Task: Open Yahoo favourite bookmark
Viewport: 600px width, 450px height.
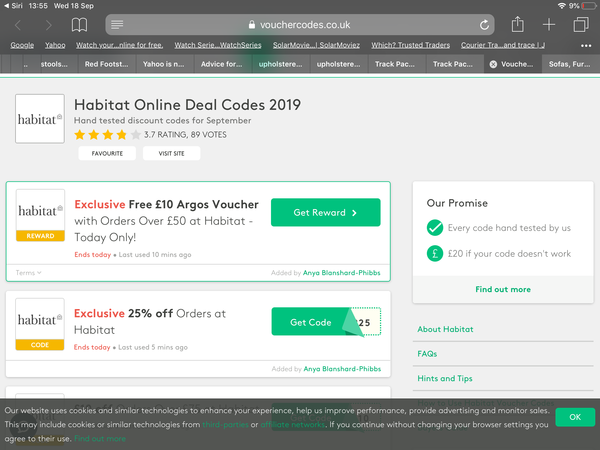Action: pyautogui.click(x=55, y=45)
